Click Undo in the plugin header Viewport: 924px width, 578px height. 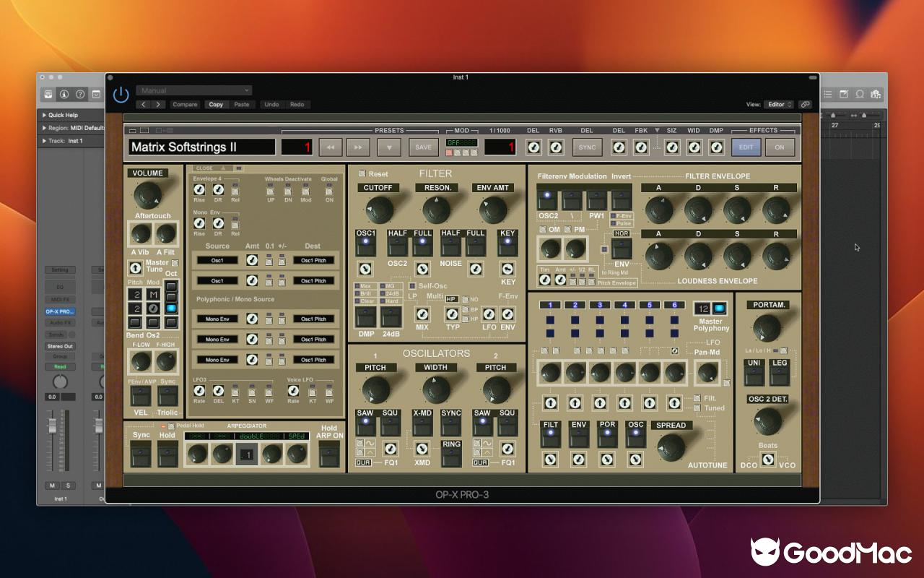[271, 104]
